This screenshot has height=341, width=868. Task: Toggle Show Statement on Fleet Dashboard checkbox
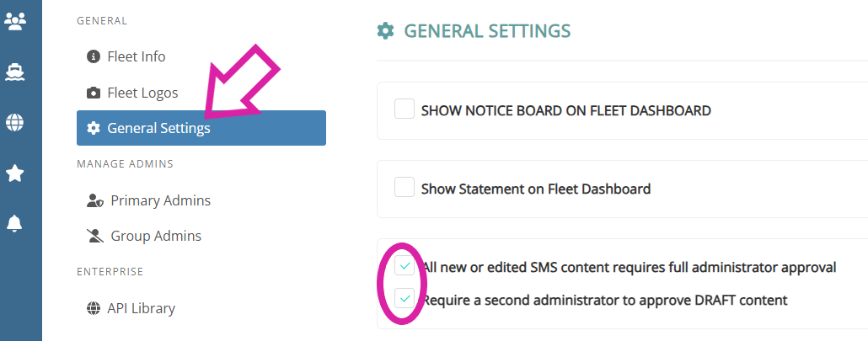click(x=405, y=188)
